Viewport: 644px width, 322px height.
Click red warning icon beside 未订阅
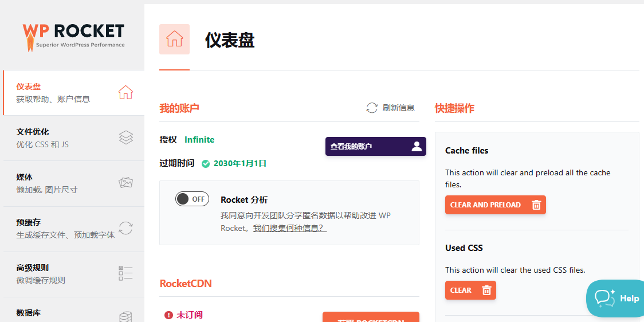pyautogui.click(x=168, y=315)
